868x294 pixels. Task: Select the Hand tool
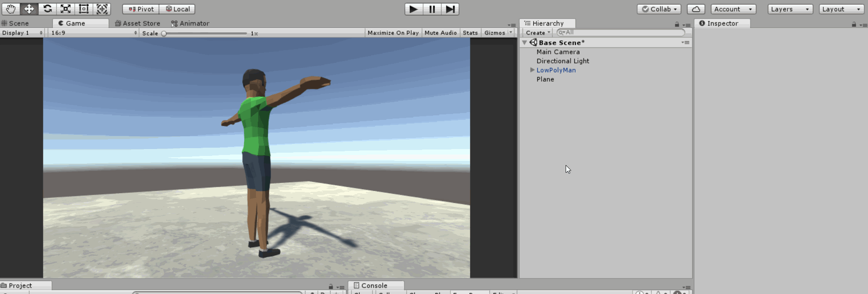tap(10, 9)
